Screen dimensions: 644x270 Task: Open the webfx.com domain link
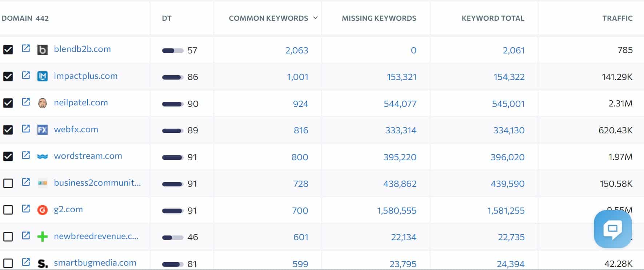[76, 129]
